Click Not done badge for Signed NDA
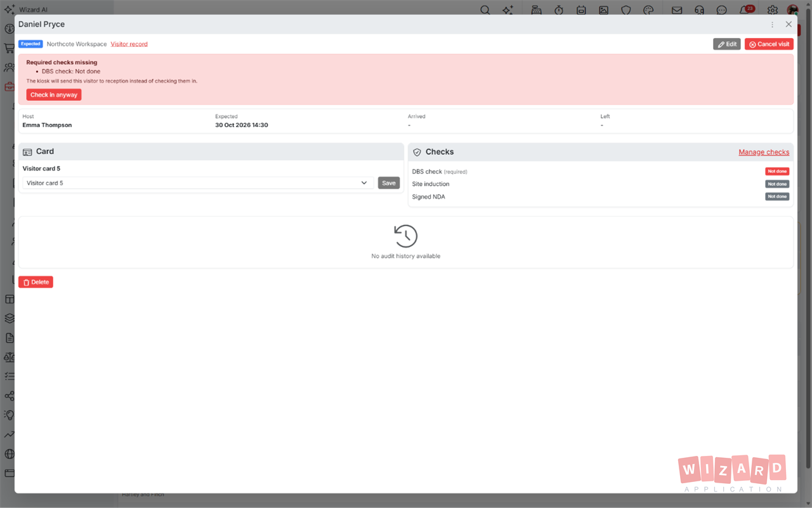Image resolution: width=812 pixels, height=508 pixels. click(x=777, y=197)
